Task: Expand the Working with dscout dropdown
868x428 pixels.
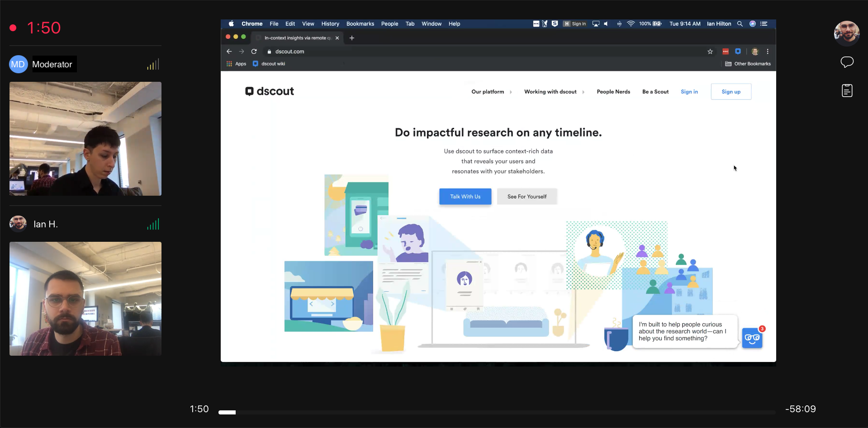Action: tap(554, 92)
